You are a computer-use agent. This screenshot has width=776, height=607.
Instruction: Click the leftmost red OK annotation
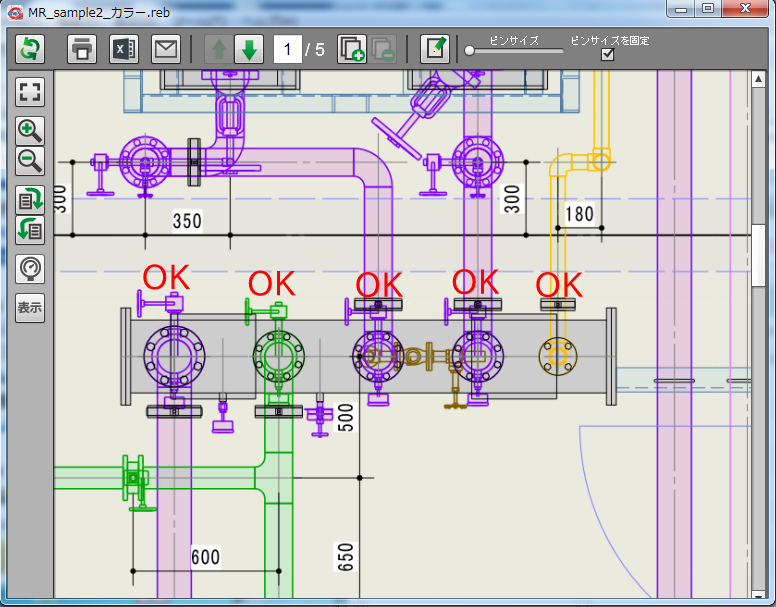click(x=167, y=277)
